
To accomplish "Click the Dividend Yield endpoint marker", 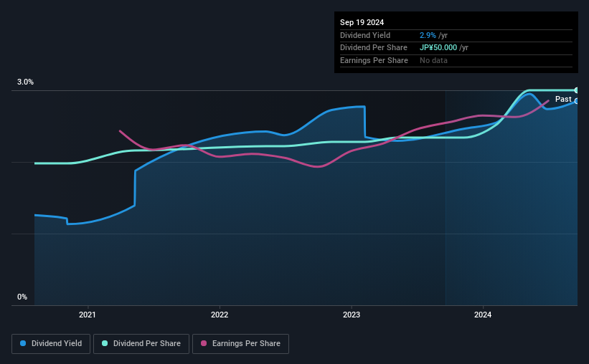I will click(x=576, y=101).
